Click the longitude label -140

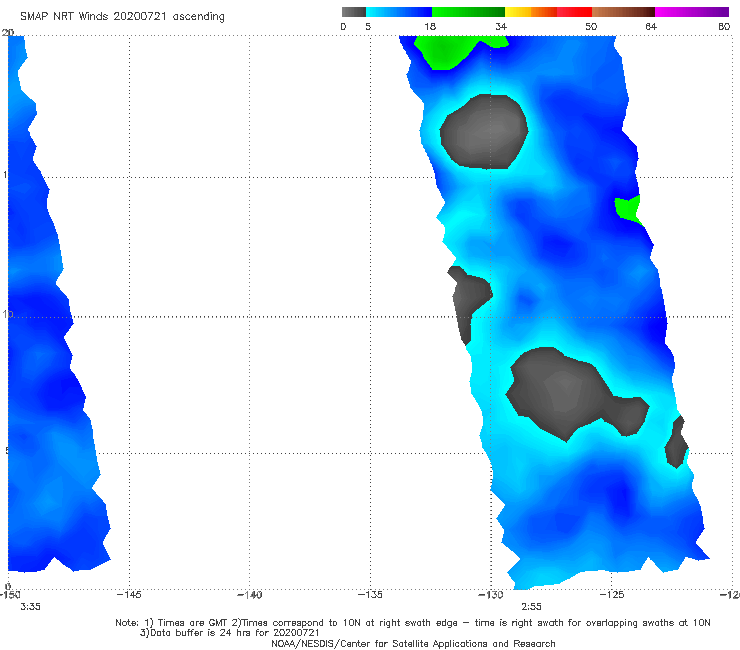pos(249,595)
